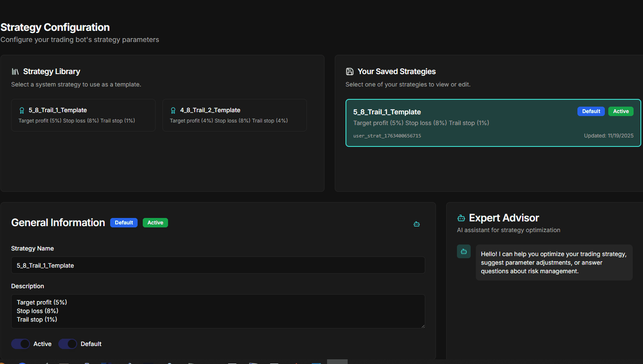Click the 'Strategy Configuration' page heading
The height and width of the screenshot is (364, 643).
(55, 27)
